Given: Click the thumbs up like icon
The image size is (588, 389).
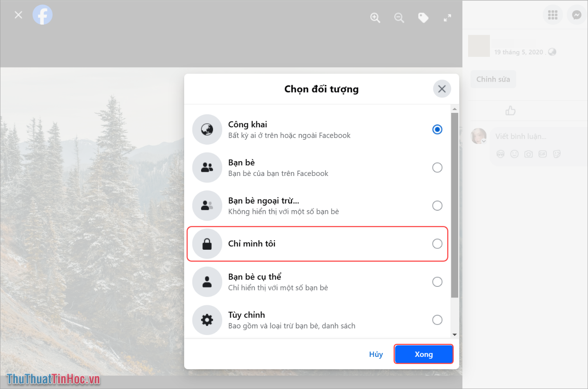Looking at the screenshot, I should pos(511,111).
